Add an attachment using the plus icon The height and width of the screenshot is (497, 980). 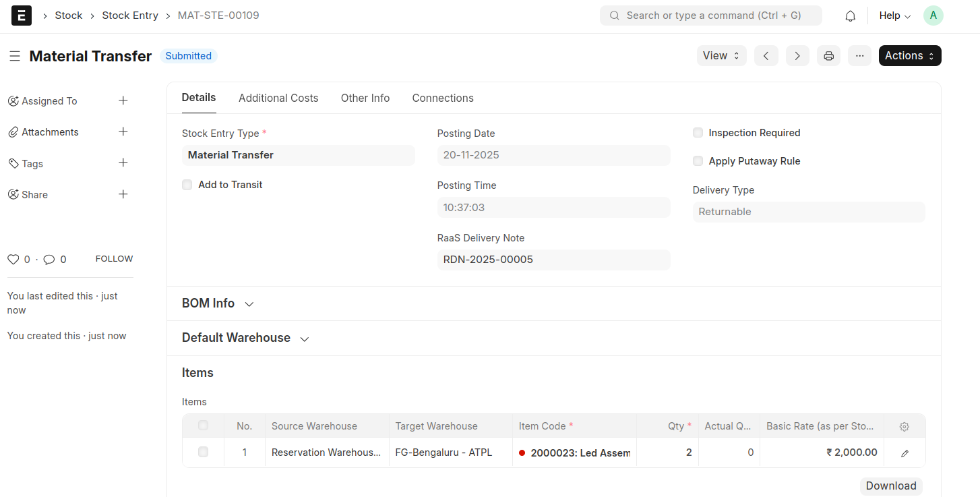[123, 131]
